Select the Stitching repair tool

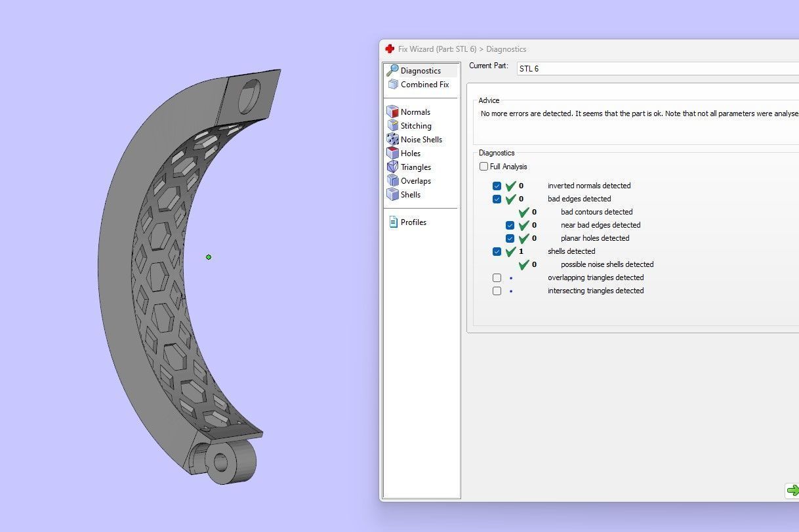[416, 125]
